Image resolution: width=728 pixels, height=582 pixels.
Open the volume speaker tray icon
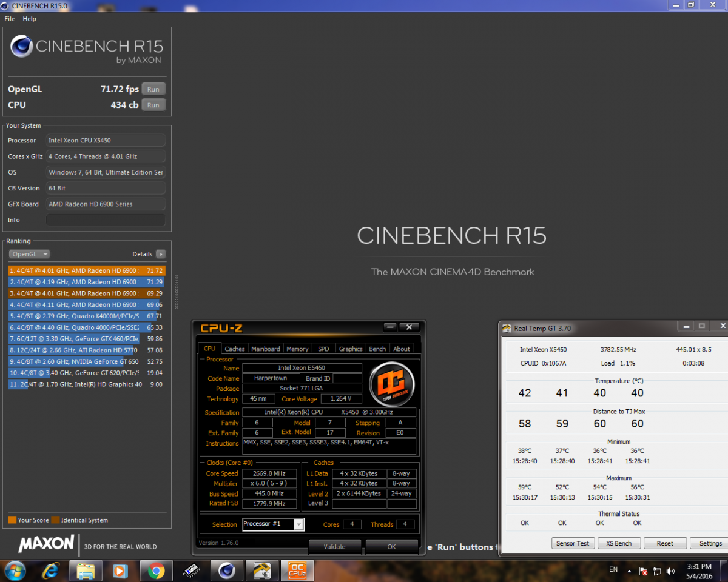[670, 571]
